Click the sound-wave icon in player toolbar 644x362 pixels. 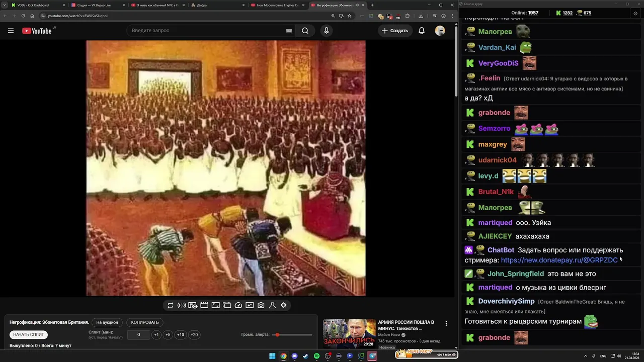[182, 305]
